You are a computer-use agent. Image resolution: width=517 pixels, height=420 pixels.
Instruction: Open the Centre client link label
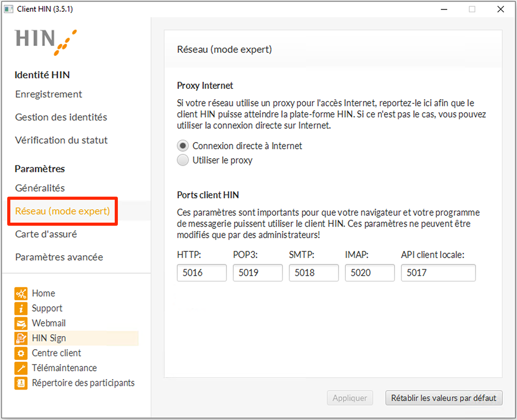pyautogui.click(x=56, y=353)
